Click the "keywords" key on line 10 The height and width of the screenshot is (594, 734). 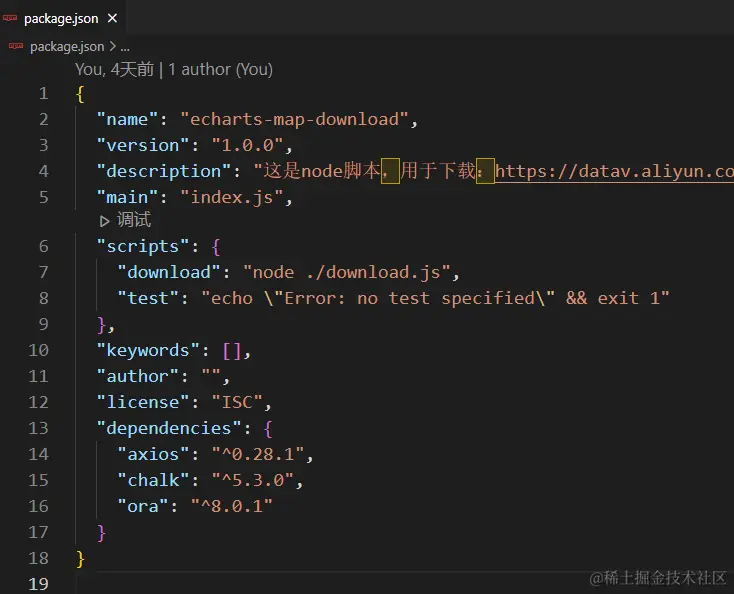click(148, 350)
